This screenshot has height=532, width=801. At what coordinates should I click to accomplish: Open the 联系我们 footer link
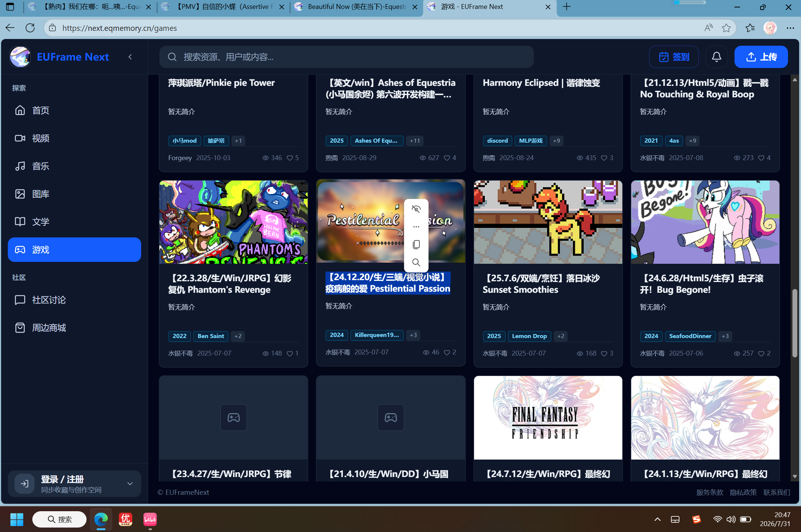(776, 492)
